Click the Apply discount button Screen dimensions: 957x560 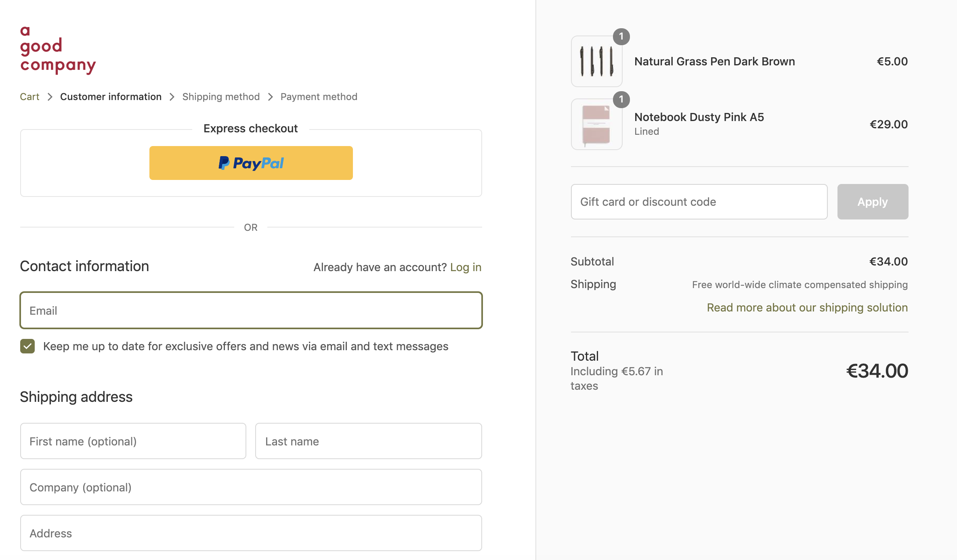click(x=873, y=202)
